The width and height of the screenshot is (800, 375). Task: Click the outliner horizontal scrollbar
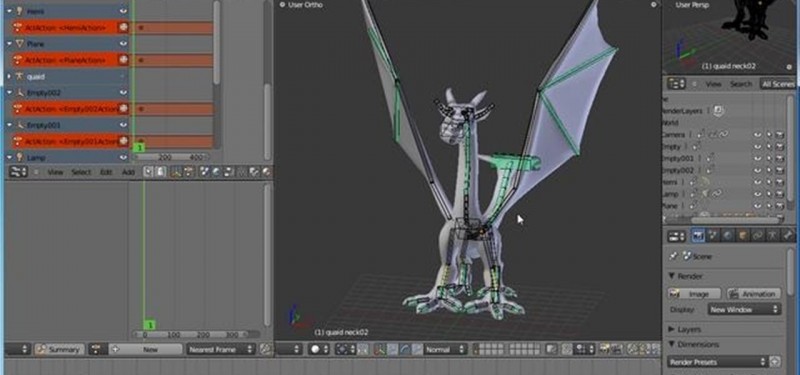click(722, 219)
